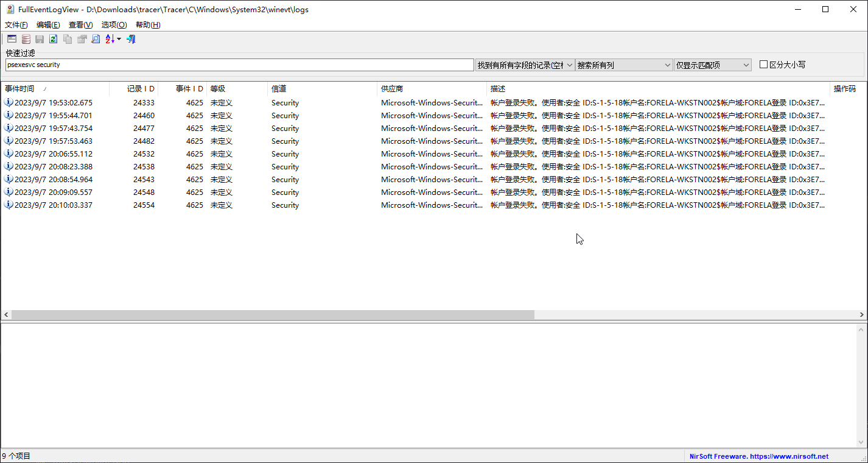Open the 找到有所有字段的记录 dropdown
The height and width of the screenshot is (463, 868).
pyautogui.click(x=525, y=65)
